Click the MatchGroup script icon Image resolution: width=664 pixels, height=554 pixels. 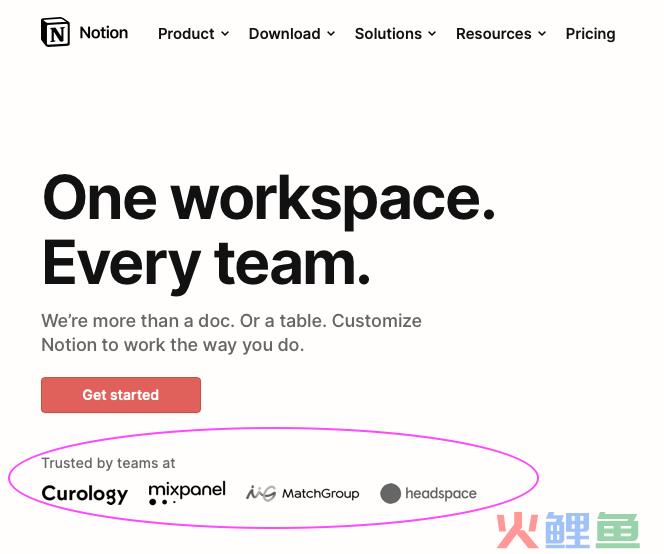[x=261, y=493]
